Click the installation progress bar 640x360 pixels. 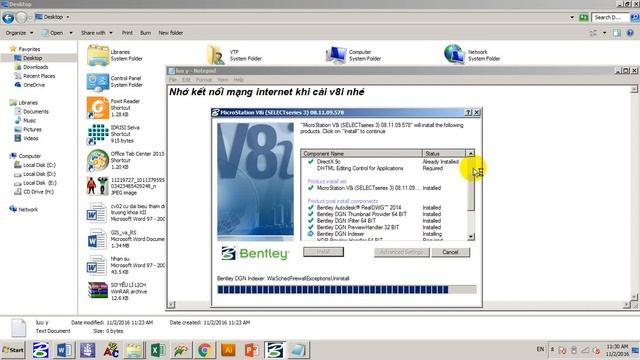pyautogui.click(x=347, y=290)
